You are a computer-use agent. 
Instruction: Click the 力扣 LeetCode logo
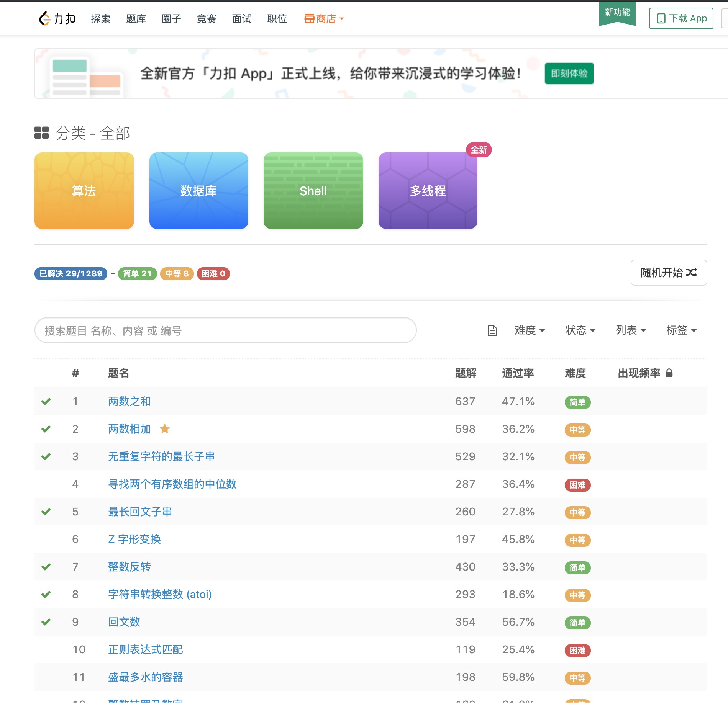click(x=57, y=18)
